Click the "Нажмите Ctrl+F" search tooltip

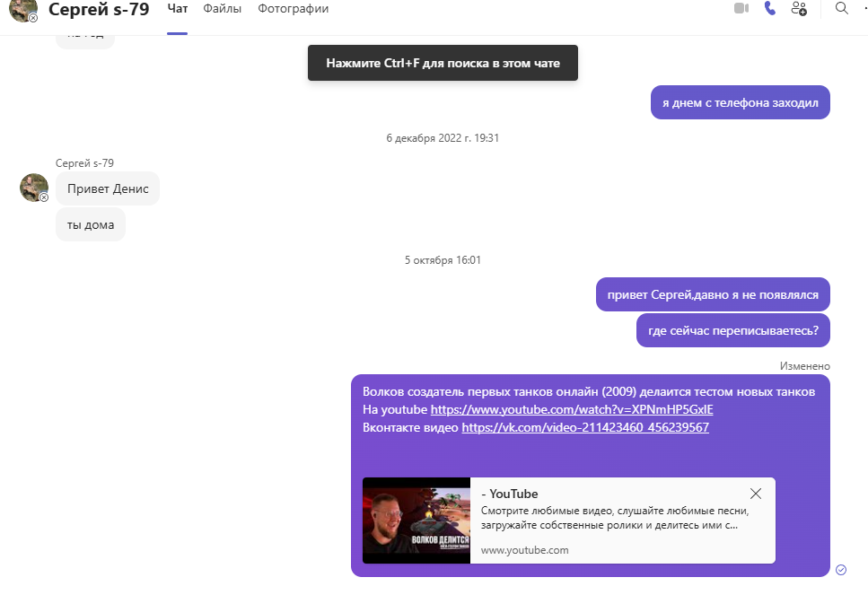click(443, 63)
